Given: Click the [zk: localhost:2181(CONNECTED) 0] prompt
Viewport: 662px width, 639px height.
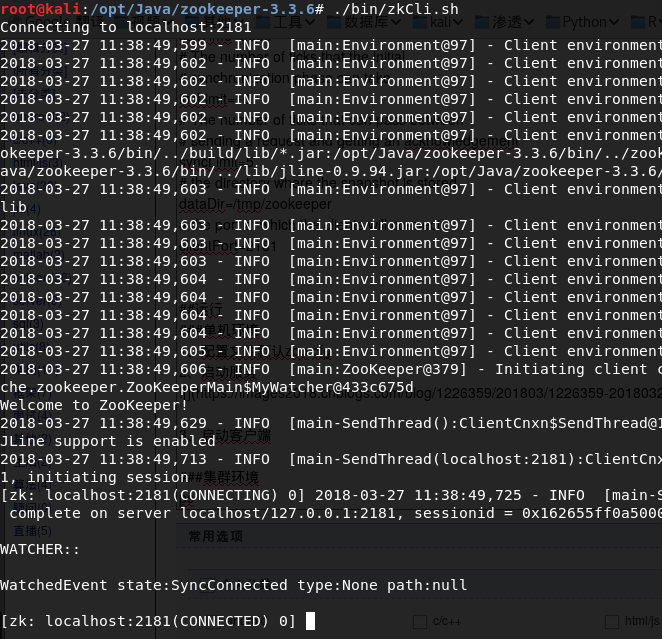Looking at the screenshot, I should point(148,621).
